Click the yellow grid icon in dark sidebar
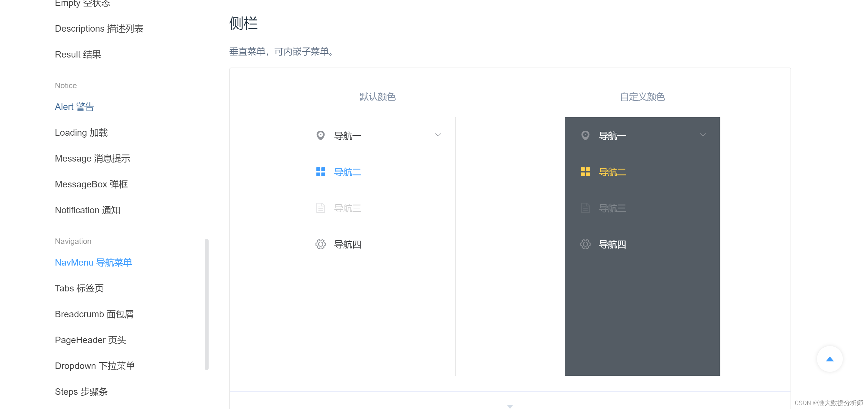 tap(584, 171)
